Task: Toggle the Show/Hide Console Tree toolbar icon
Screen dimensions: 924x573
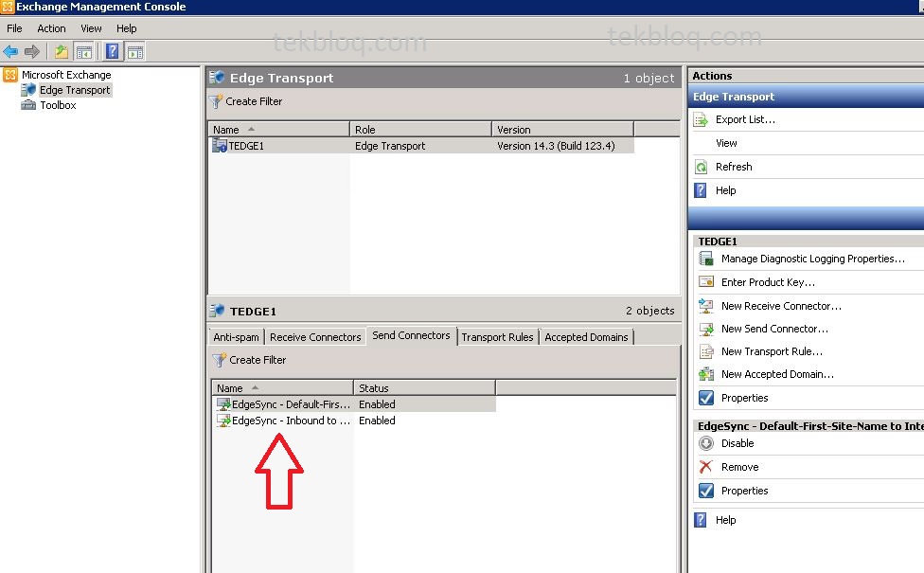Action: (84, 52)
